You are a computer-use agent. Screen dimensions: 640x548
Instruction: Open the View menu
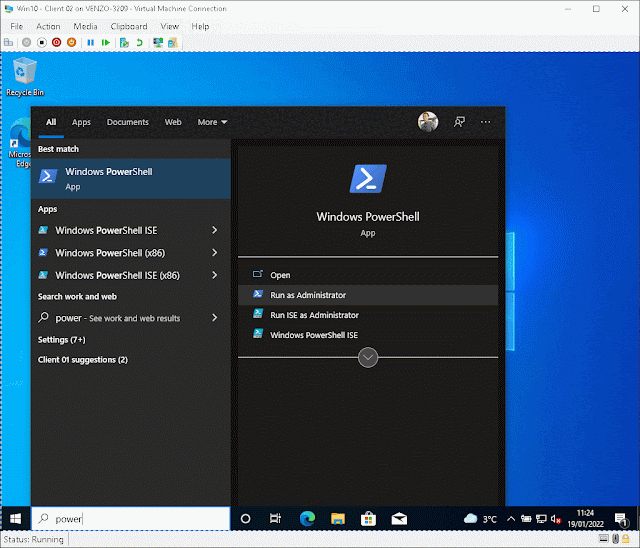click(170, 27)
